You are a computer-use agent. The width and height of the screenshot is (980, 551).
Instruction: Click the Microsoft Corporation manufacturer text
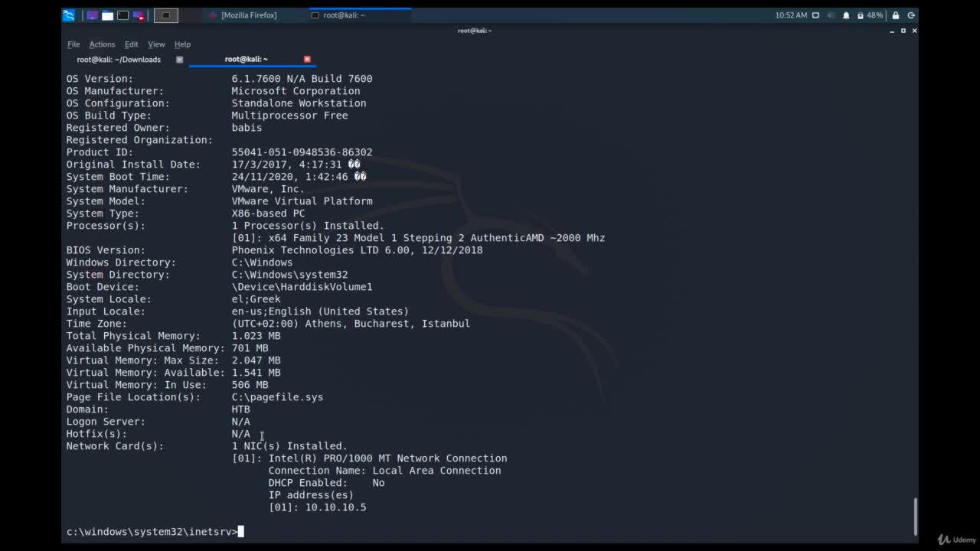tap(296, 91)
